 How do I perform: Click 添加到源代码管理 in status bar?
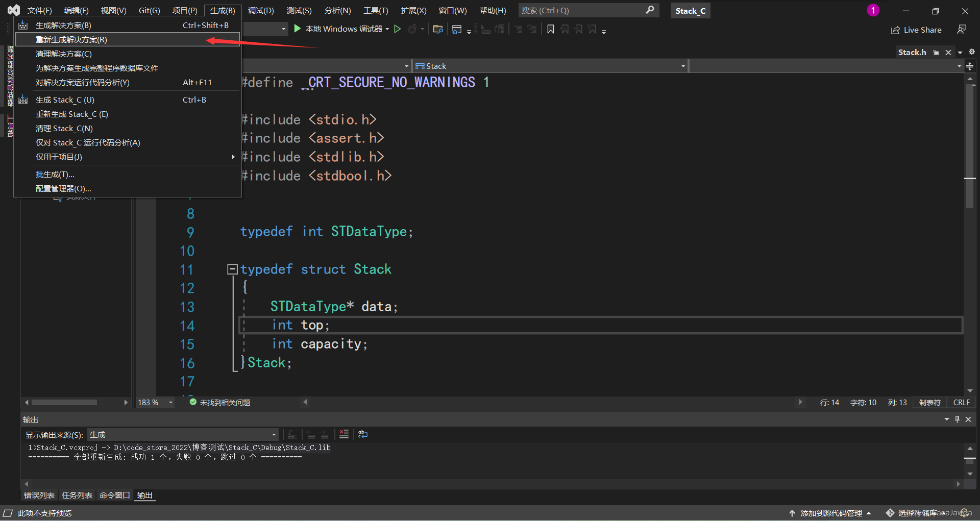point(830,513)
